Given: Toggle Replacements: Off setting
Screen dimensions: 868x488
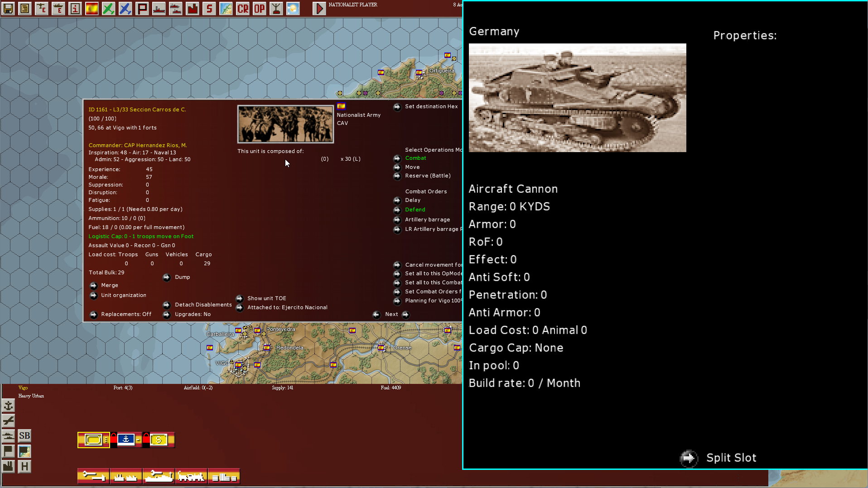Looking at the screenshot, I should 94,315.
